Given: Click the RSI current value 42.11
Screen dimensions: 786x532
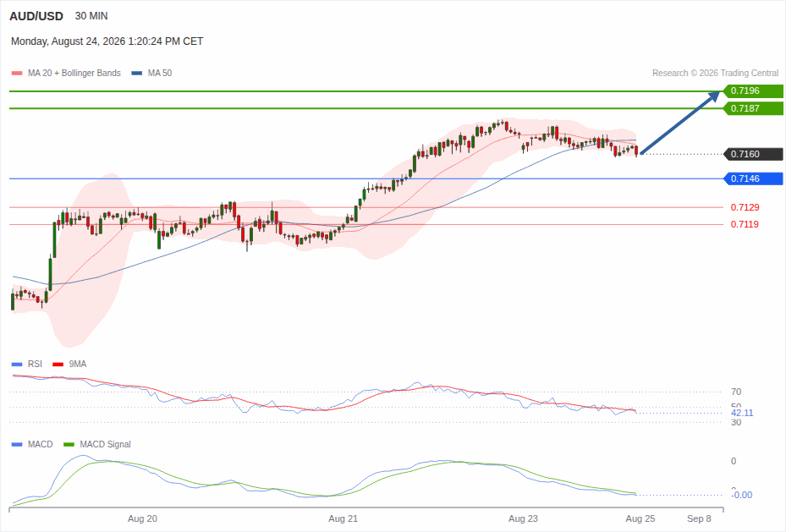Looking at the screenshot, I should coord(742,413).
